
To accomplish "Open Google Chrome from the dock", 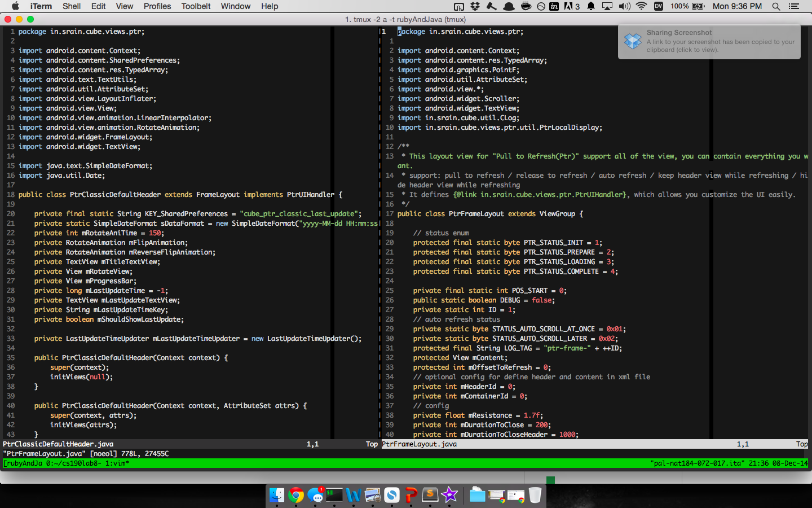I will click(x=296, y=496).
